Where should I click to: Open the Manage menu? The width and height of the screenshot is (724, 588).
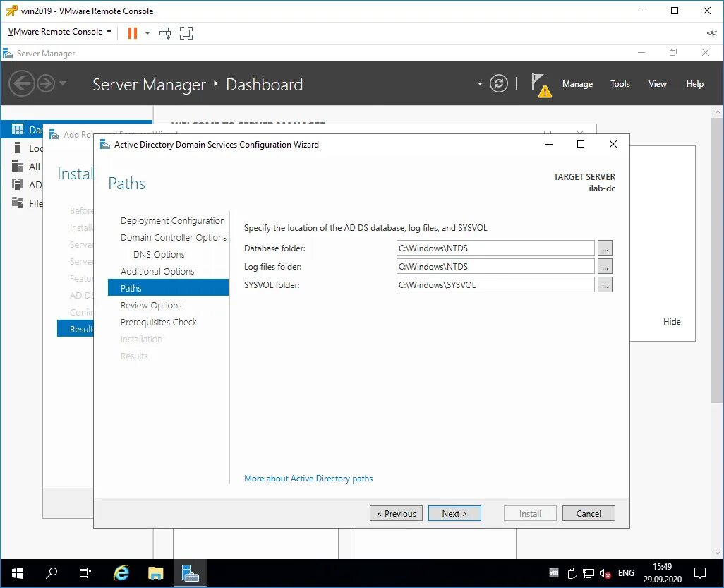[577, 83]
